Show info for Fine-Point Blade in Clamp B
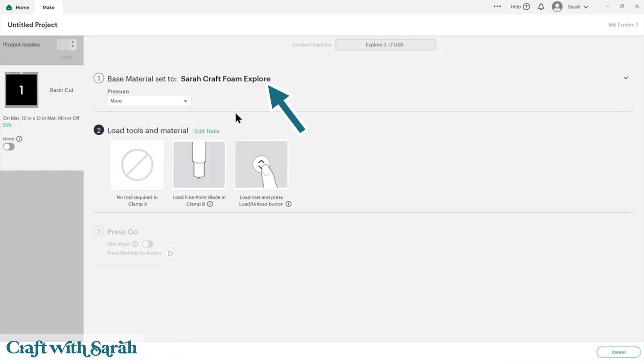The height and width of the screenshot is (361, 644). pos(210,204)
